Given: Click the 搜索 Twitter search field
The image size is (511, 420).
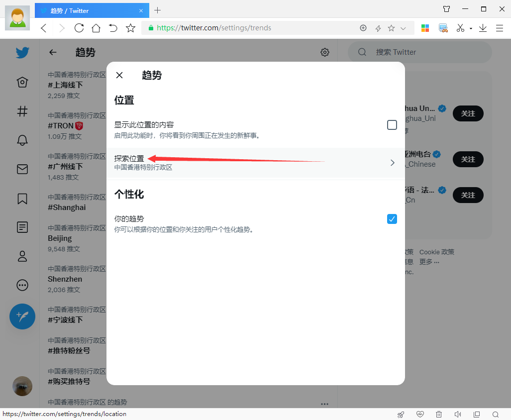Looking at the screenshot, I should (420, 52).
